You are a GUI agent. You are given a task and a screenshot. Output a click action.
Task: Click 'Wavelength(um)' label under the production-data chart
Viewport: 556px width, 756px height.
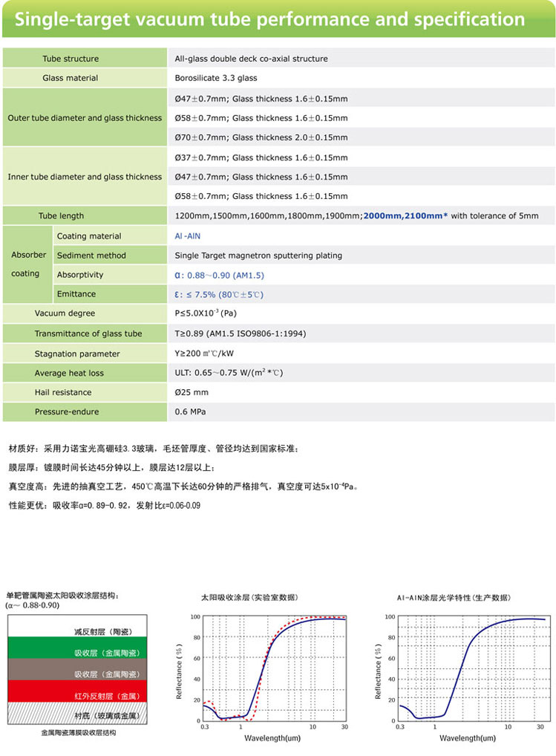(x=468, y=738)
